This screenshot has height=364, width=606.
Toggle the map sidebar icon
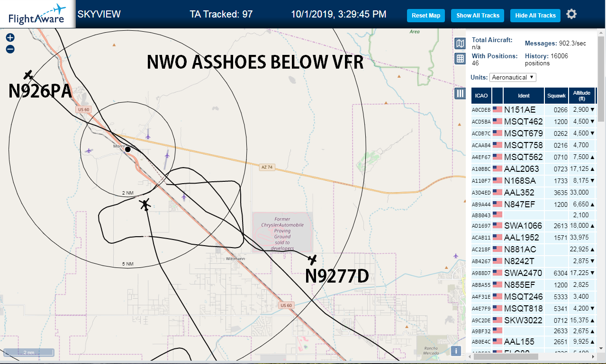(x=460, y=44)
